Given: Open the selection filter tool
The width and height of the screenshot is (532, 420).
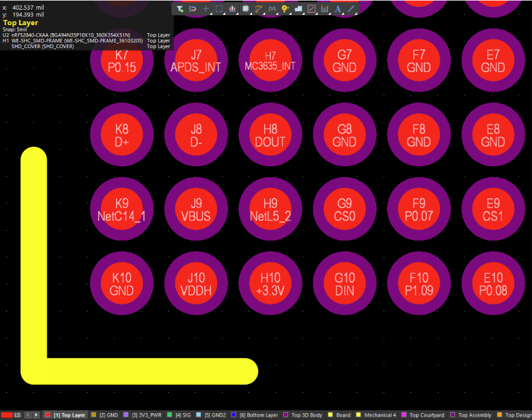Looking at the screenshot, I should 180,9.
